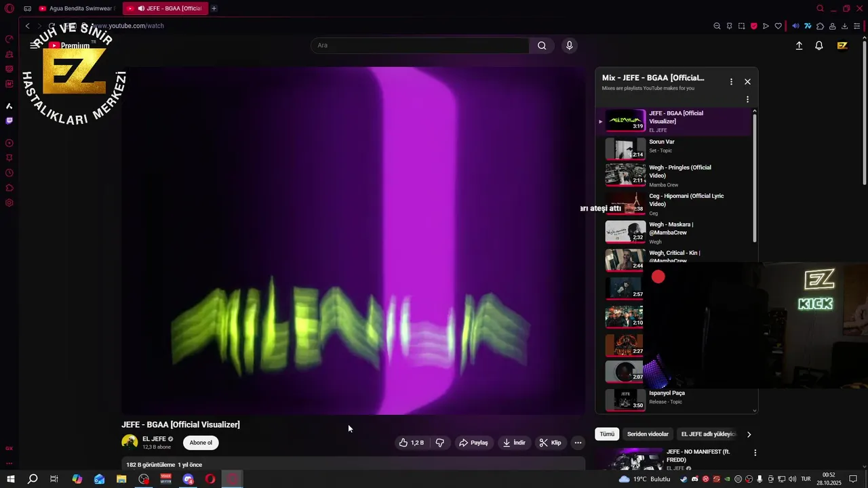Open the Opera GX main menu logo
868x488 pixels.
[9, 9]
